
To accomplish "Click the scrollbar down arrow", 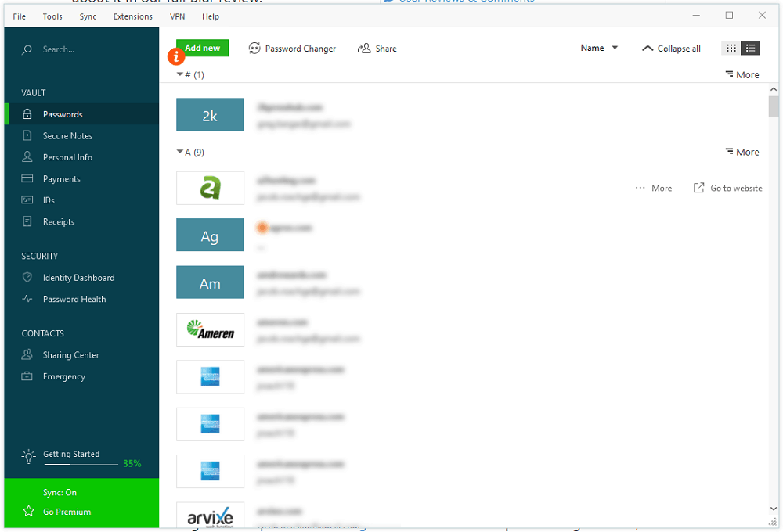I will (773, 509).
